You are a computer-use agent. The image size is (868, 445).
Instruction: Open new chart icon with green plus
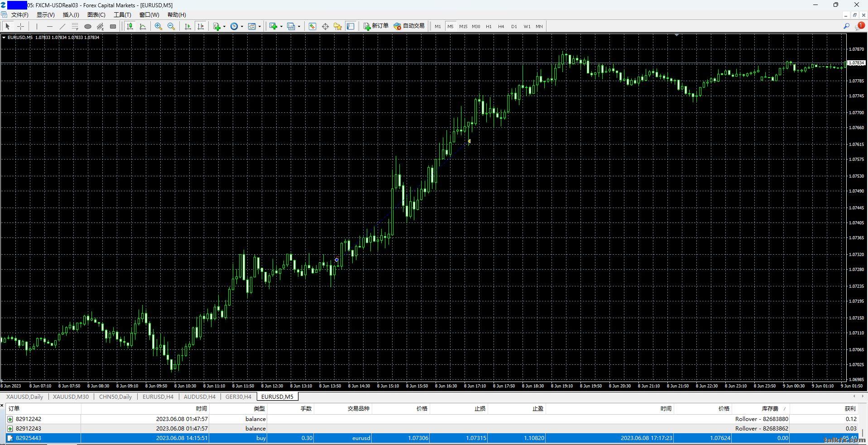click(x=273, y=26)
